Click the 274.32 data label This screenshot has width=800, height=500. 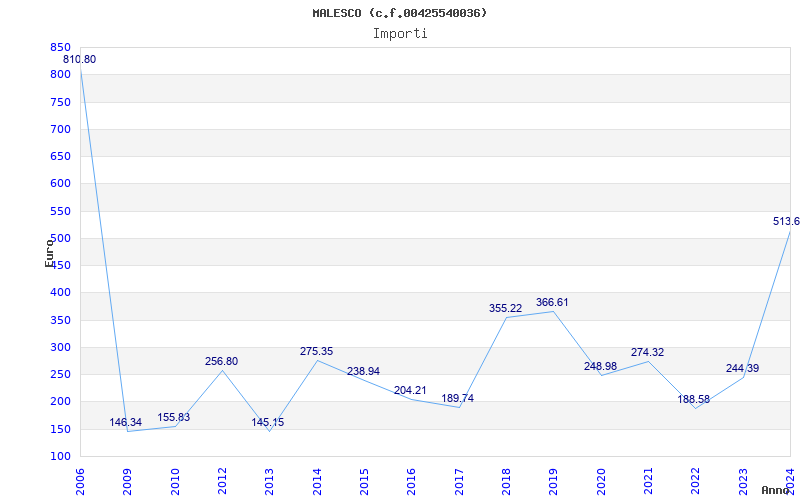(x=647, y=353)
